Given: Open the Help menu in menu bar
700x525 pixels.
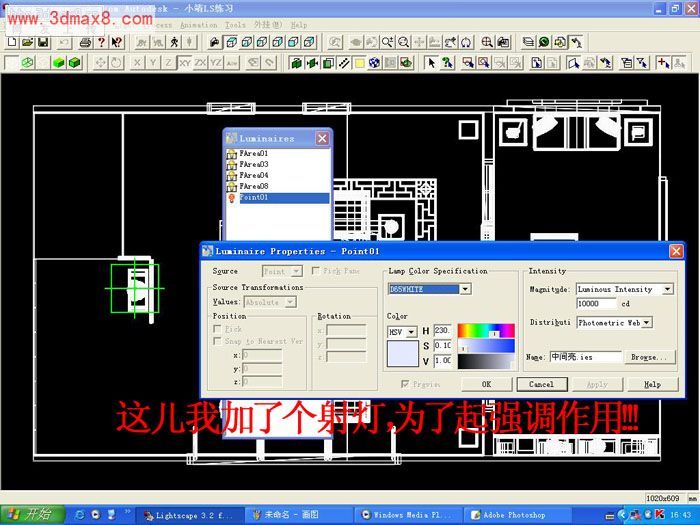Looking at the screenshot, I should (299, 25).
